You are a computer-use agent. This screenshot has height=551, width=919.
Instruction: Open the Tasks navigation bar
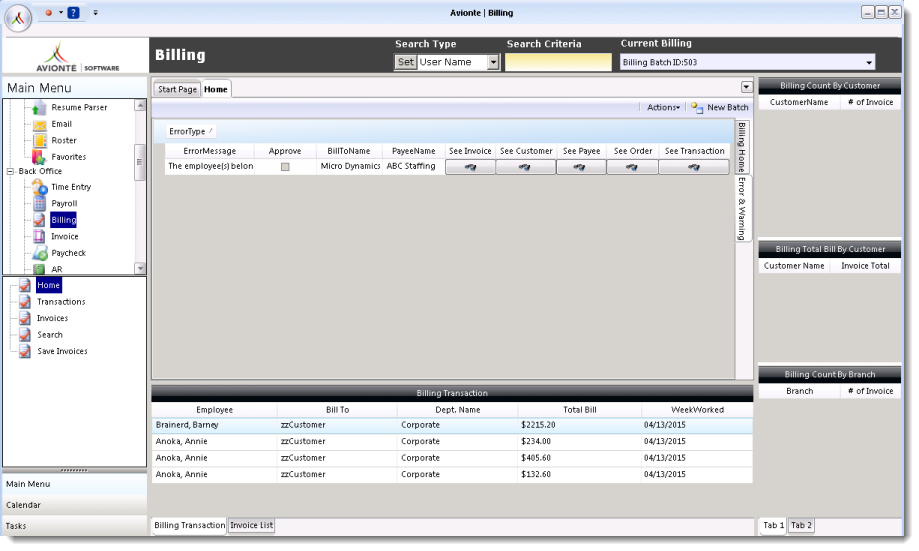pos(74,526)
